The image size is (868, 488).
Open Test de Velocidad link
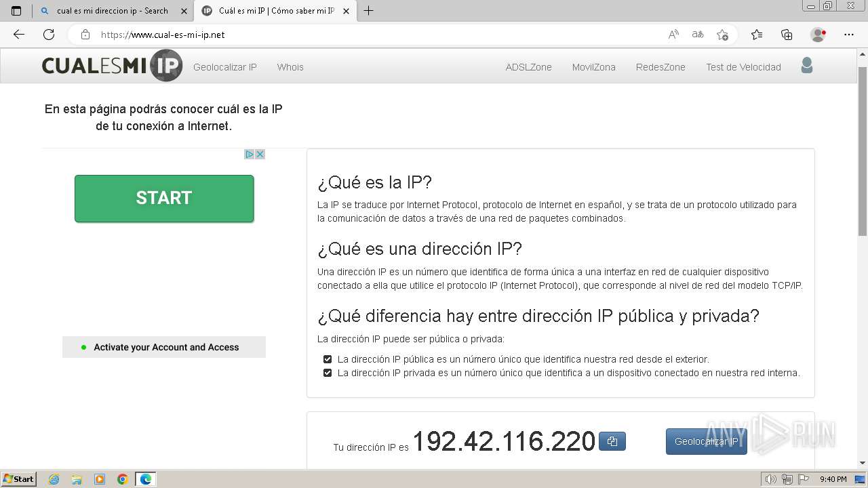(743, 67)
